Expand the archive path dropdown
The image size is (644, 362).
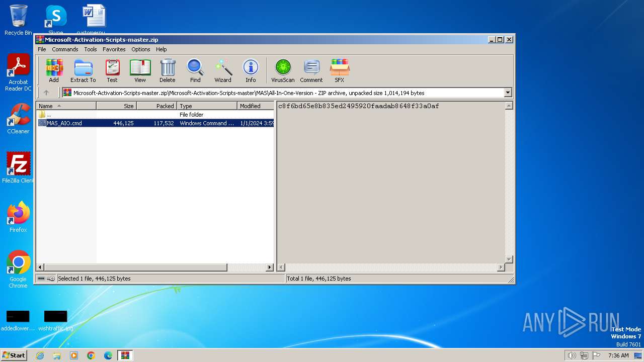pyautogui.click(x=508, y=93)
